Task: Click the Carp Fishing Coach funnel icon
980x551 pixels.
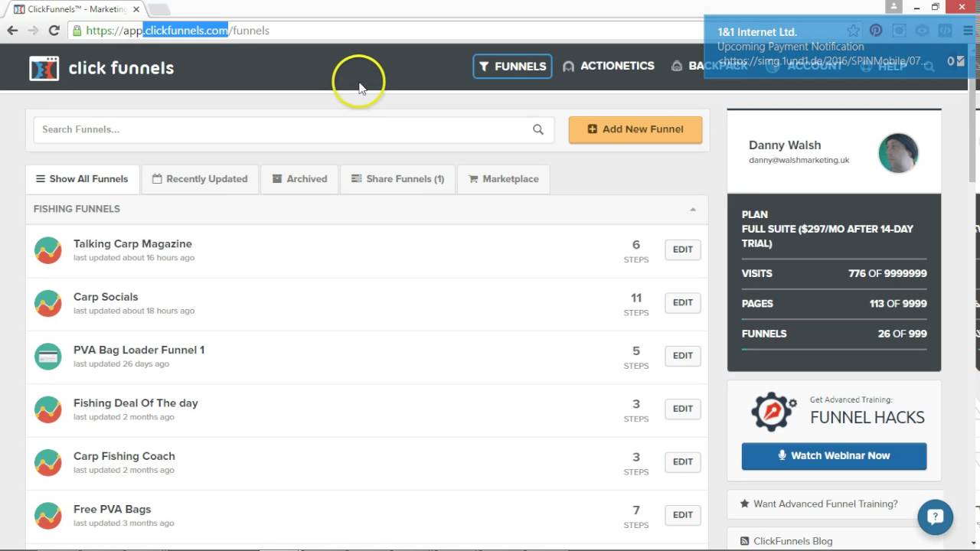Action: tap(48, 462)
